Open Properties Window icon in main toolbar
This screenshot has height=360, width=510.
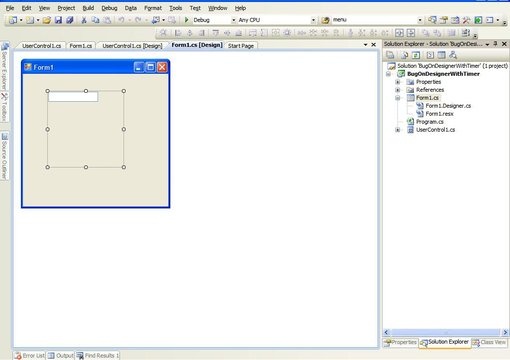pyautogui.click(x=444, y=20)
